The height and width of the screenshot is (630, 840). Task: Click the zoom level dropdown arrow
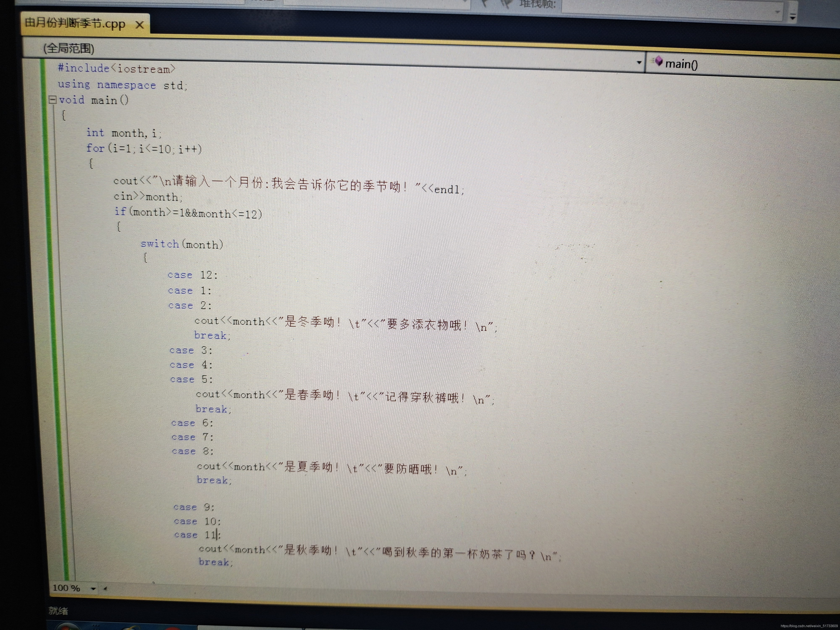point(93,589)
